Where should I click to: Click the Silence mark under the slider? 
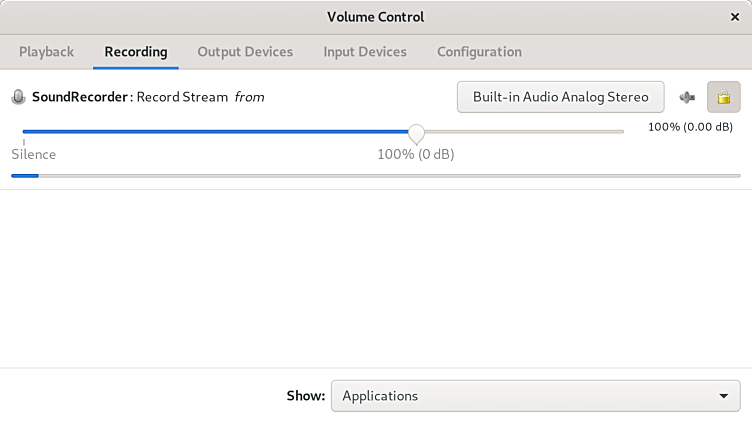(34, 154)
